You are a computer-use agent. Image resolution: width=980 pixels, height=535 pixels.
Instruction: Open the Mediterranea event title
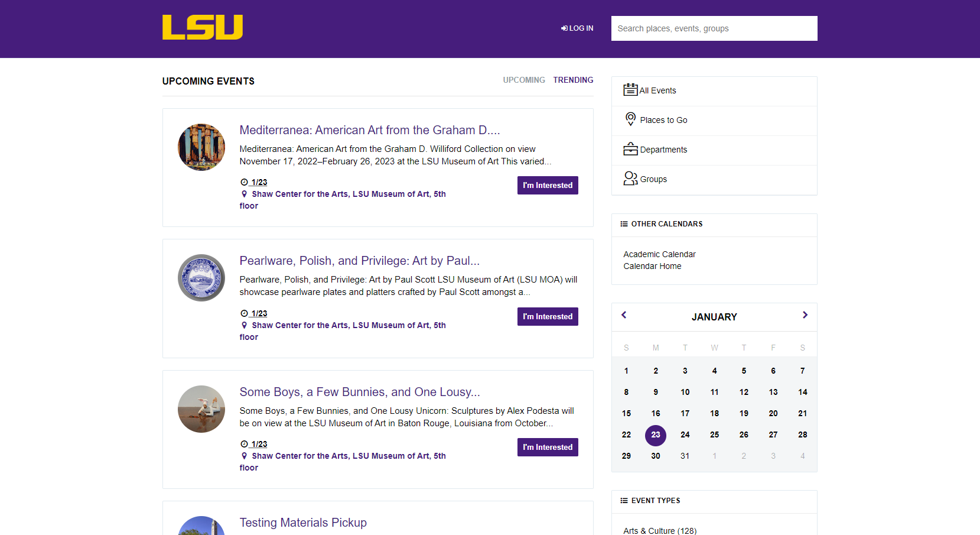click(370, 130)
